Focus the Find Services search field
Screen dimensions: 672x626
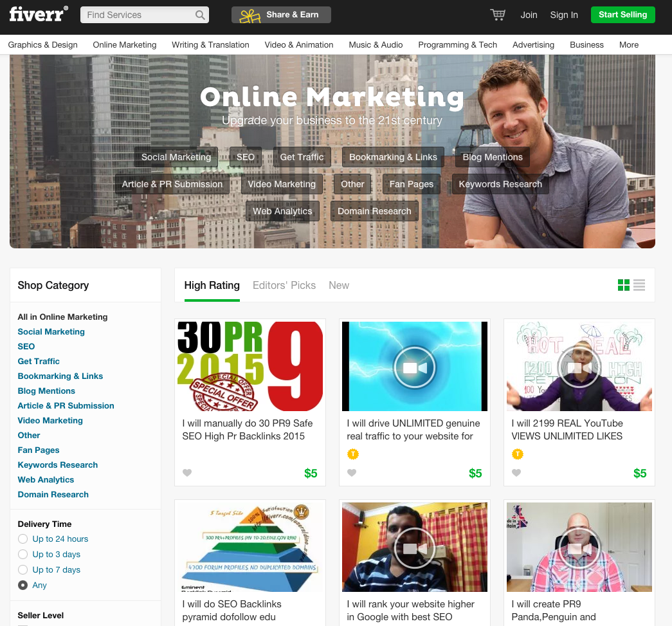(145, 15)
